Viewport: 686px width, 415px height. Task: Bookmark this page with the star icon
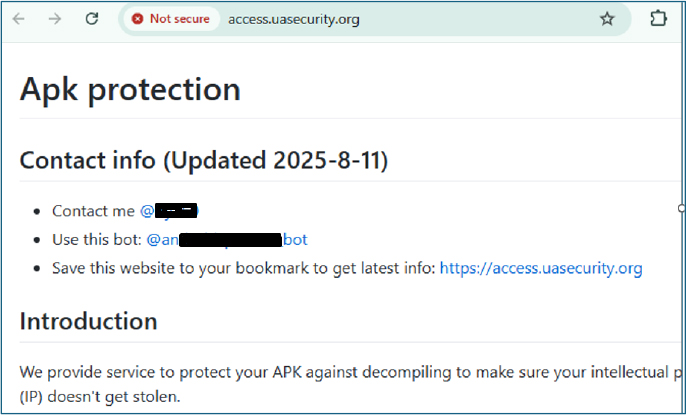[607, 19]
